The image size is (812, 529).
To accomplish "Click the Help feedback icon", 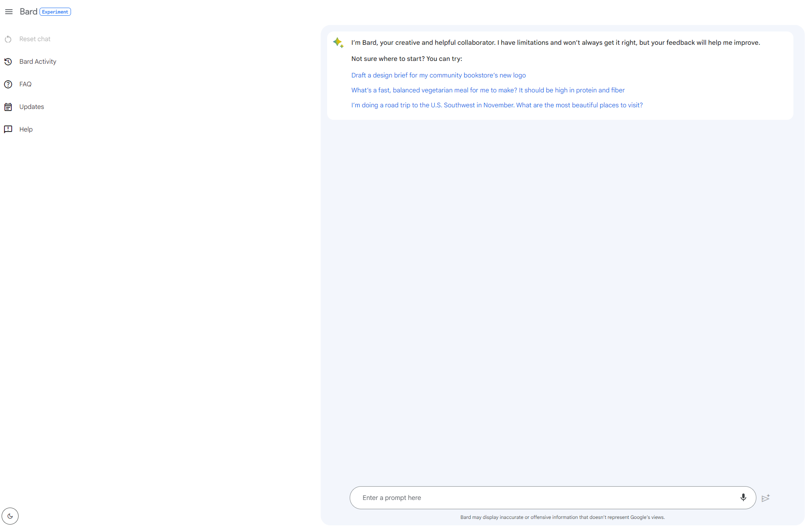I will [8, 129].
